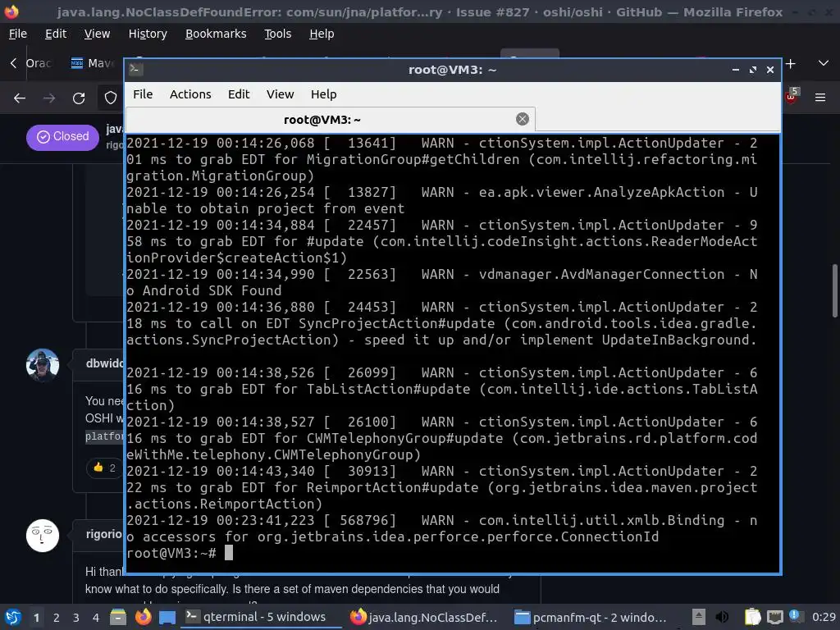List all Firefox tabs dropdown
This screenshot has width=840, height=630.
[x=824, y=63]
